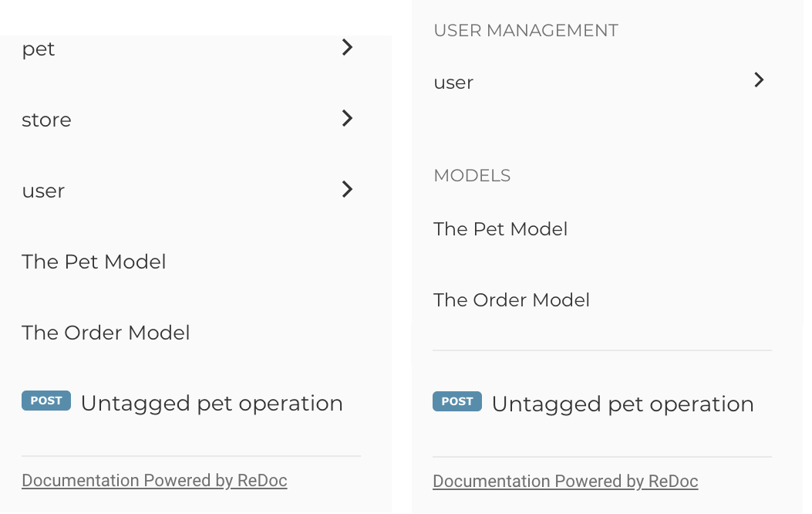
Task: Click the POST badge in the right sidebar
Action: point(457,401)
